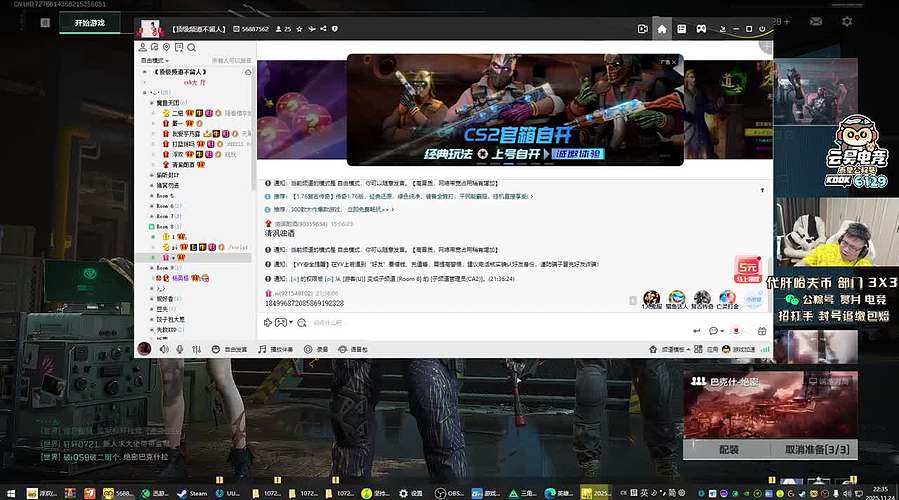The width and height of the screenshot is (899, 500).
Task: Click the 5元 red packet promo
Action: click(x=748, y=269)
